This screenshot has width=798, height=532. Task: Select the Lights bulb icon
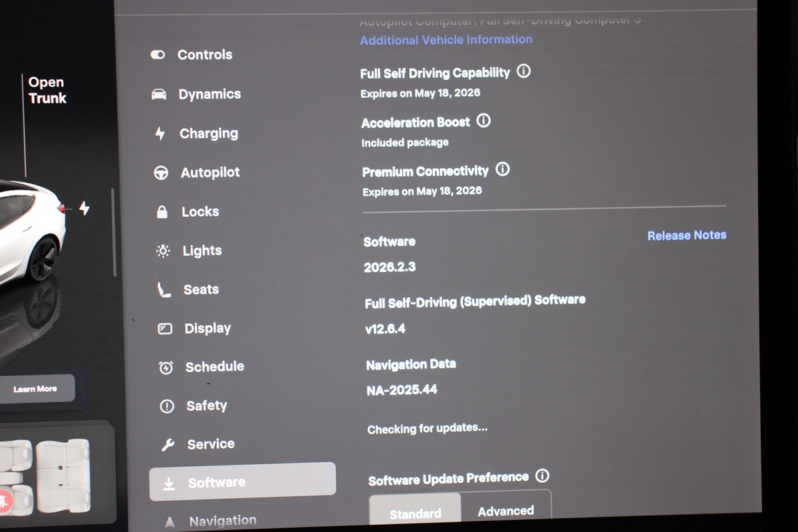coord(163,251)
